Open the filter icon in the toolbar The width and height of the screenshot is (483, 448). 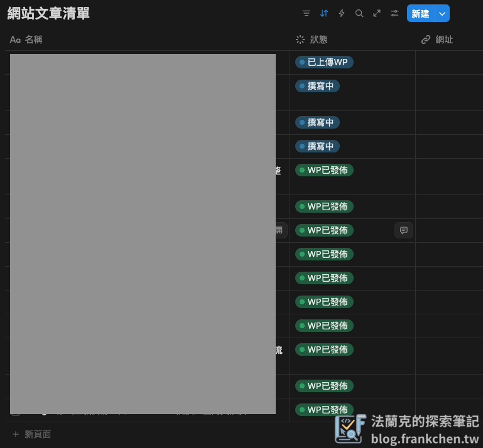[x=306, y=13]
